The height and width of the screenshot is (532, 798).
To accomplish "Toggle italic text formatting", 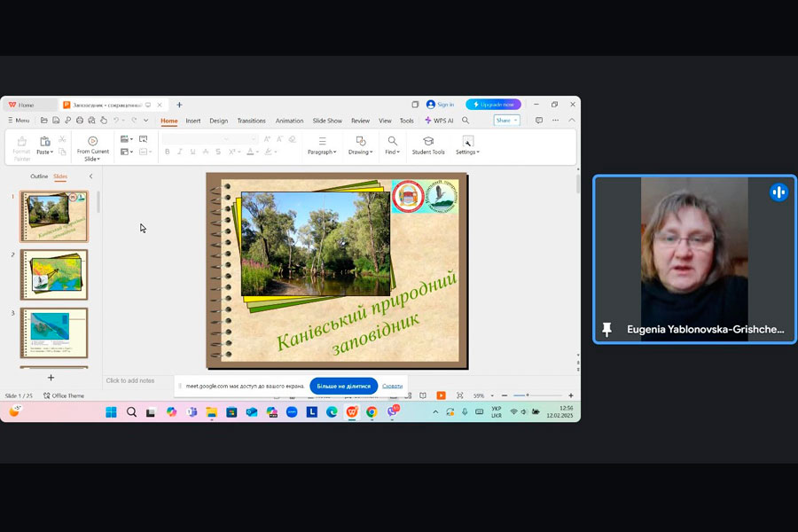I will pyautogui.click(x=180, y=152).
